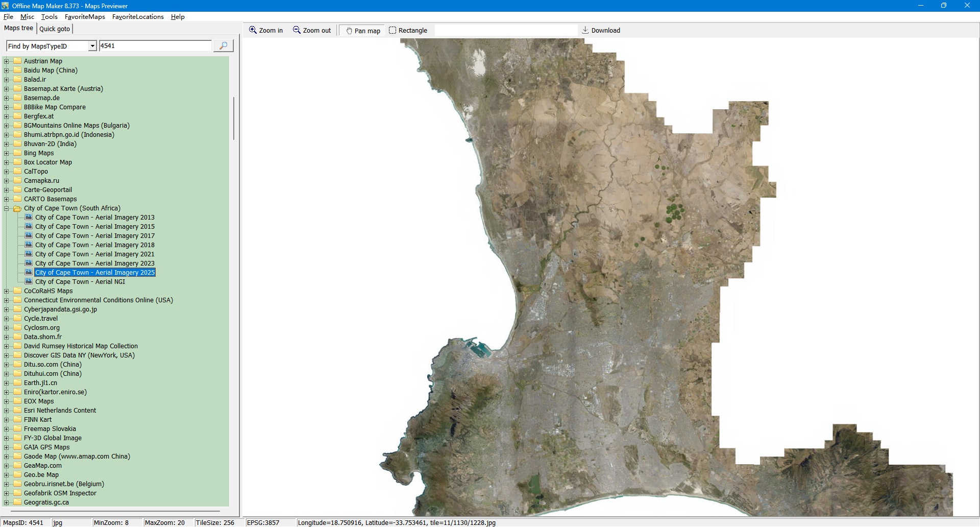Click the Zoom in tool

265,31
